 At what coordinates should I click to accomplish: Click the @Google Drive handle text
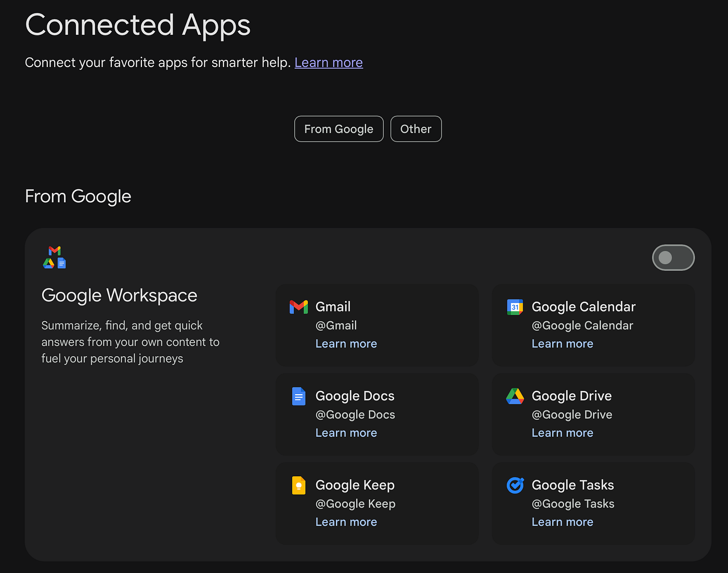coord(572,415)
